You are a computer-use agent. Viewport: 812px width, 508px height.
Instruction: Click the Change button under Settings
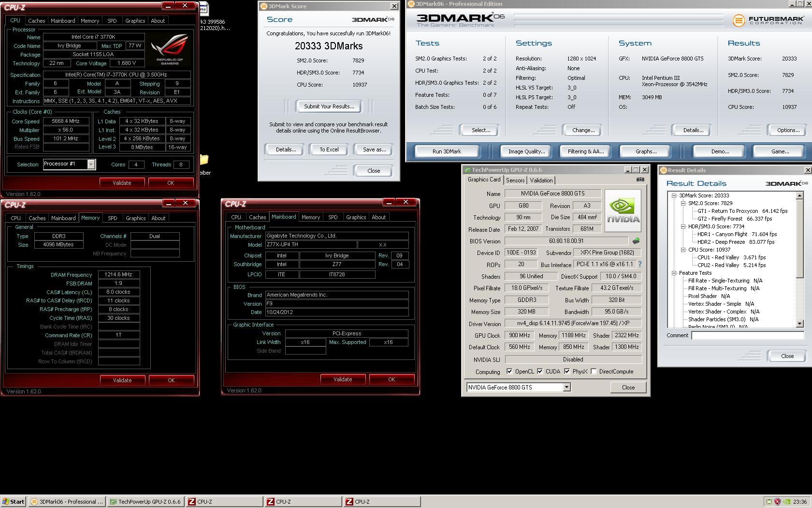[583, 130]
